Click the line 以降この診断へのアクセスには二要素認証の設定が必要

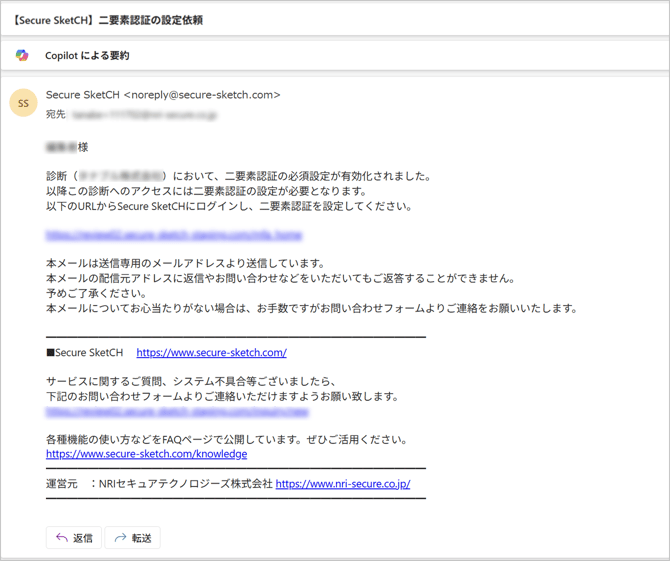(206, 191)
